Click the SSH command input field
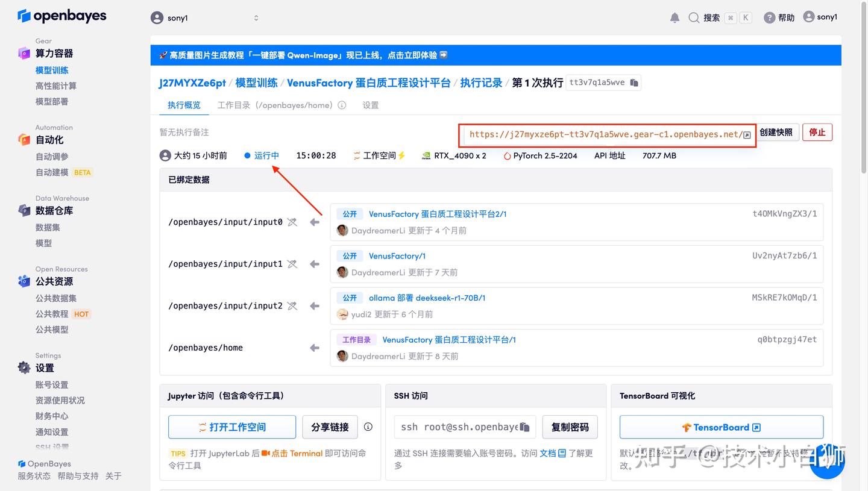The image size is (868, 491). coord(455,427)
